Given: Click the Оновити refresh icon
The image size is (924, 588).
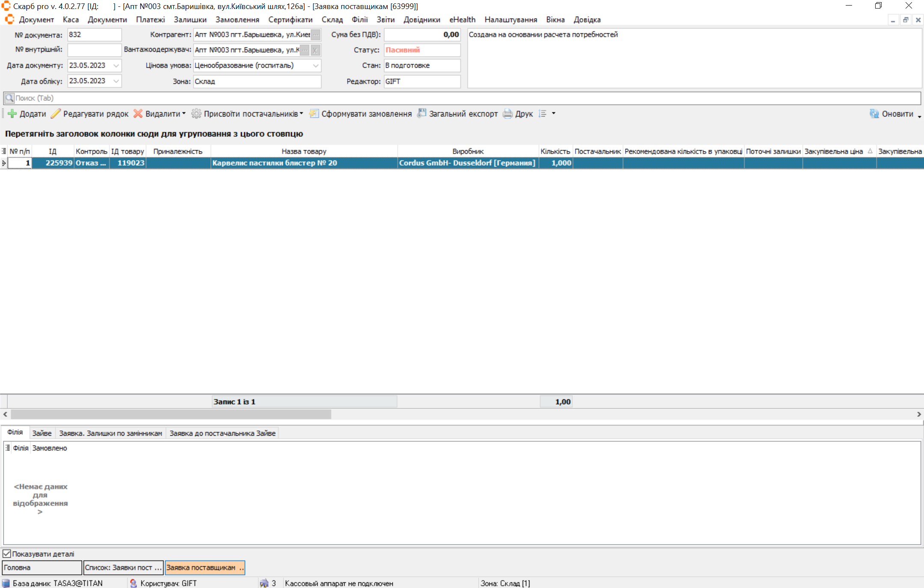Looking at the screenshot, I should 874,114.
